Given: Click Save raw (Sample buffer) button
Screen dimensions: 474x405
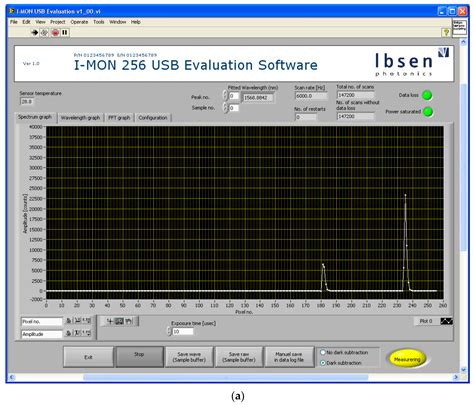Looking at the screenshot, I should [x=239, y=357].
